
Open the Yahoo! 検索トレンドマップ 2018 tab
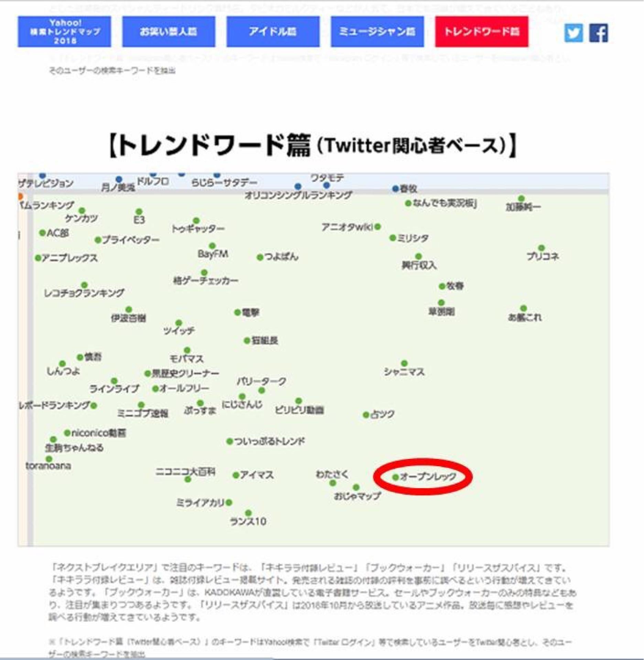pos(65,32)
